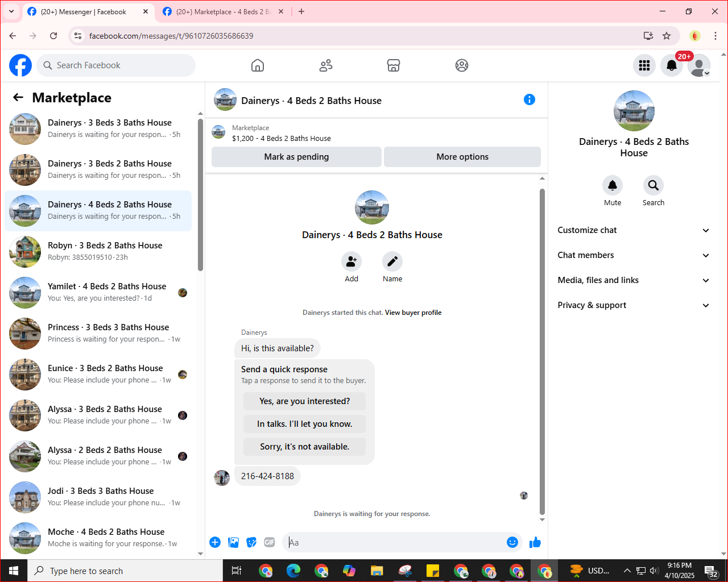This screenshot has width=728, height=582.
Task: Click the conversation list scrollbar
Action: click(x=200, y=195)
